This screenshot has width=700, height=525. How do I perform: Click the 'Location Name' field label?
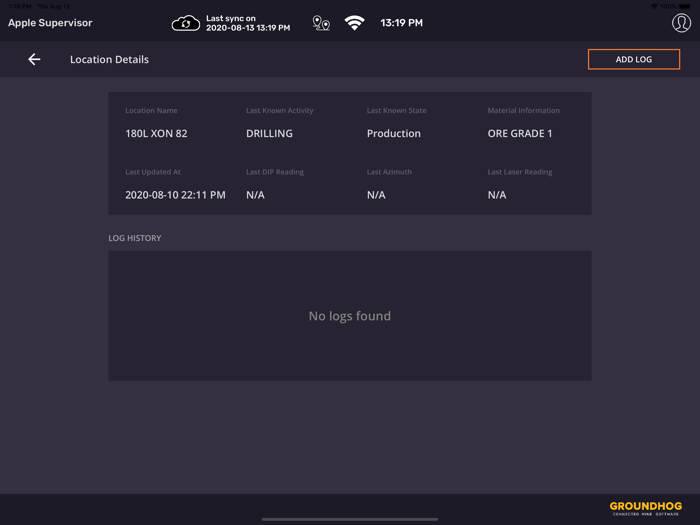[x=151, y=110]
